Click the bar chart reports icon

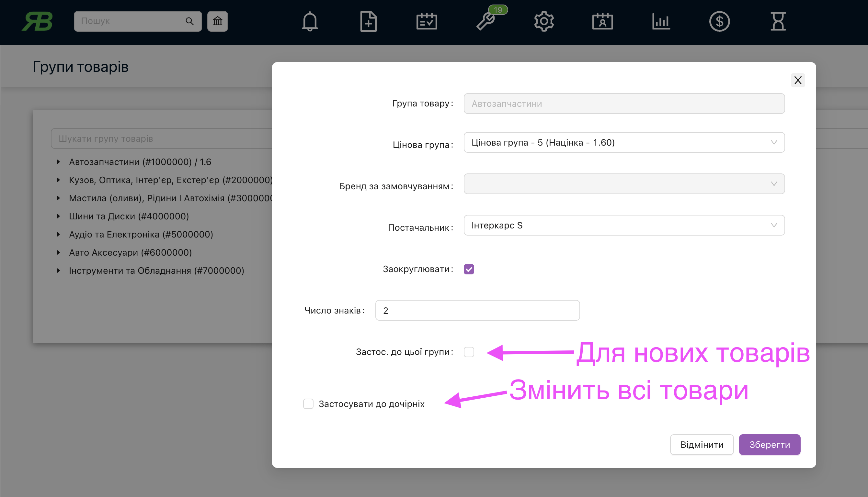[661, 21]
